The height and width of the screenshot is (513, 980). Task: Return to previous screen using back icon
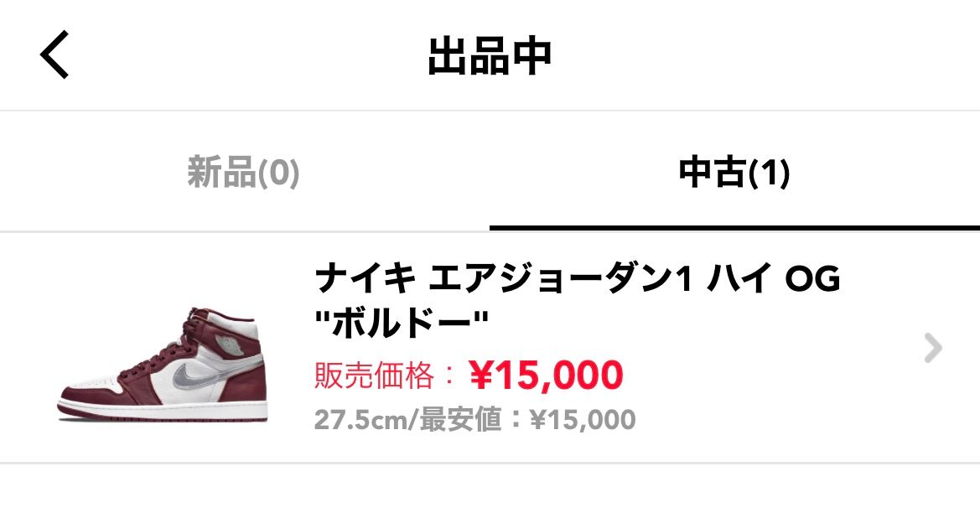pos(54,55)
